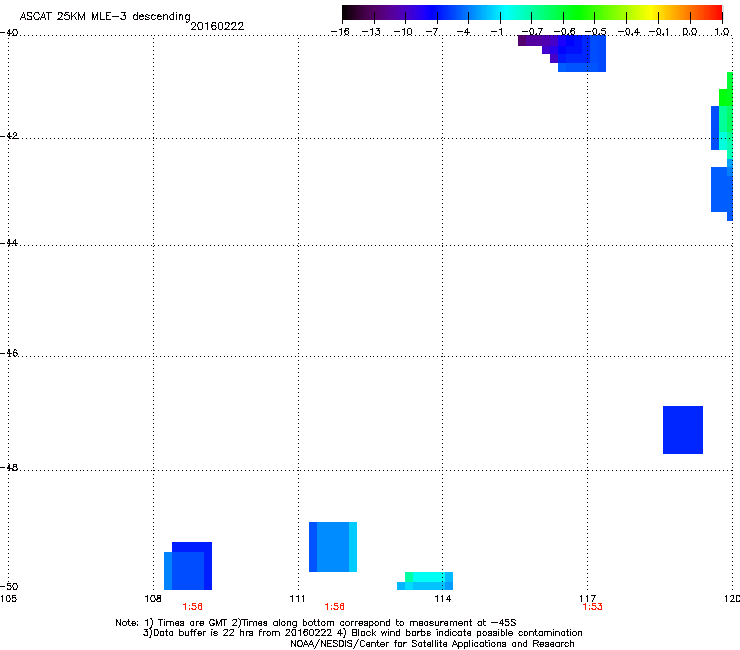Click the -48 latitude axis label

tap(9, 467)
